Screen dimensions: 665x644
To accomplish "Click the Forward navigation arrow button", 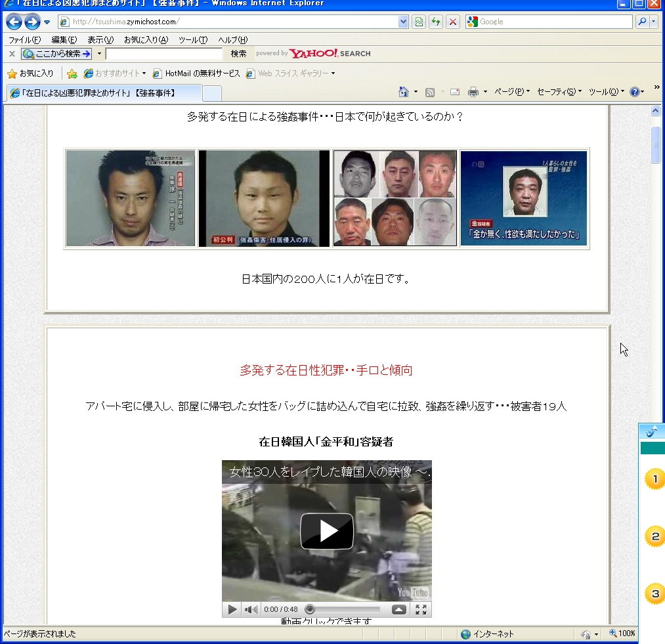I will [32, 22].
